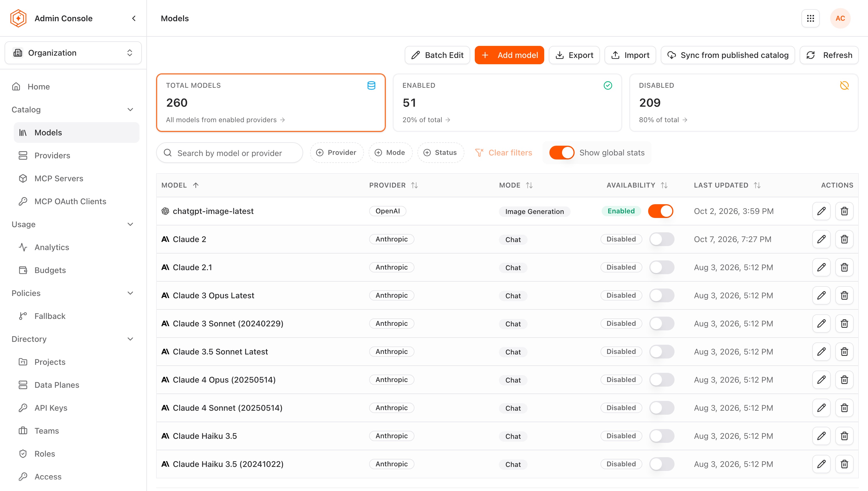The image size is (868, 491).
Task: Disable chatgpt-image-latest availability toggle
Action: [660, 211]
